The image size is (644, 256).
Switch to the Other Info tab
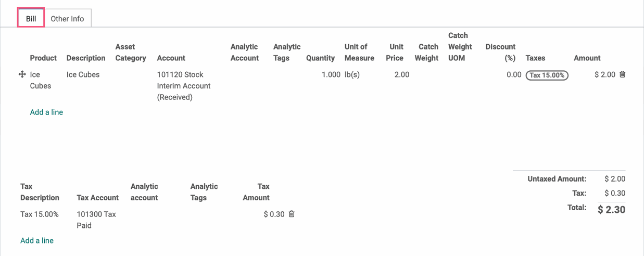point(67,18)
